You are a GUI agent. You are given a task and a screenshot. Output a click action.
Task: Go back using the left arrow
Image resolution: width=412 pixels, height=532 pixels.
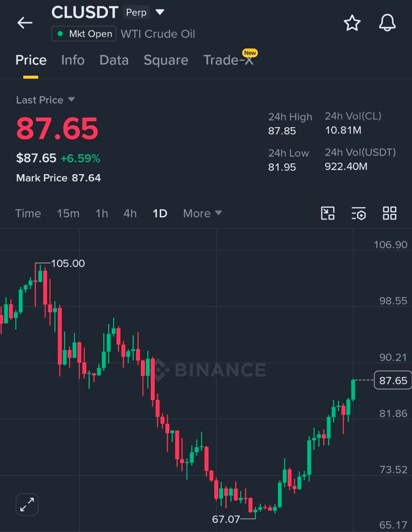[25, 23]
